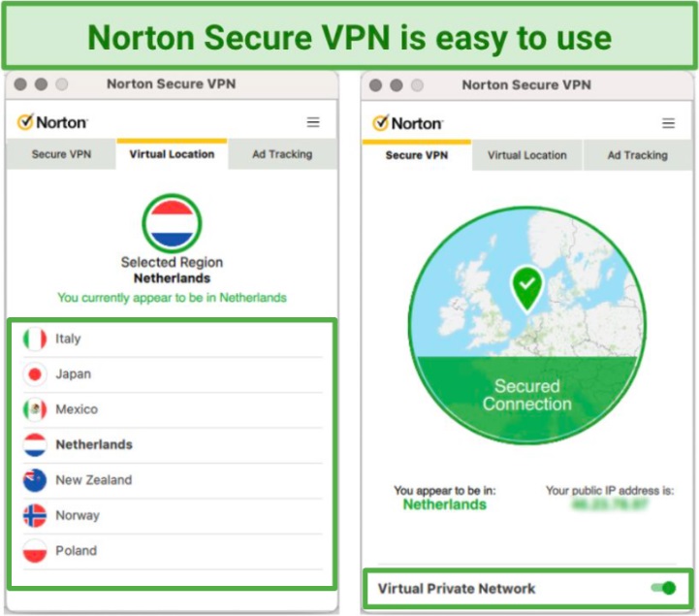The width and height of the screenshot is (699, 616).
Task: Click the green checkmark location pin on map
Action: click(527, 289)
